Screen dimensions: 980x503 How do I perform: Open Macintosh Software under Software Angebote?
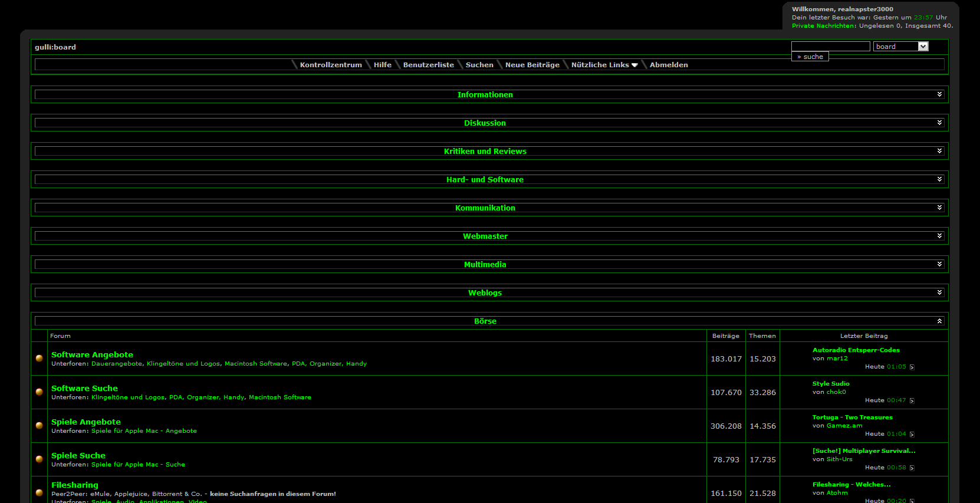pos(256,364)
